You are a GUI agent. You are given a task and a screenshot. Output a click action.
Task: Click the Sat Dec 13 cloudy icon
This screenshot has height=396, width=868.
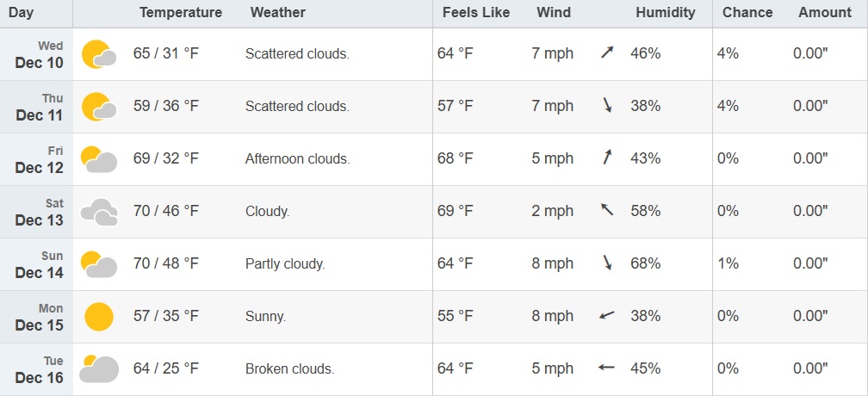coord(99,212)
